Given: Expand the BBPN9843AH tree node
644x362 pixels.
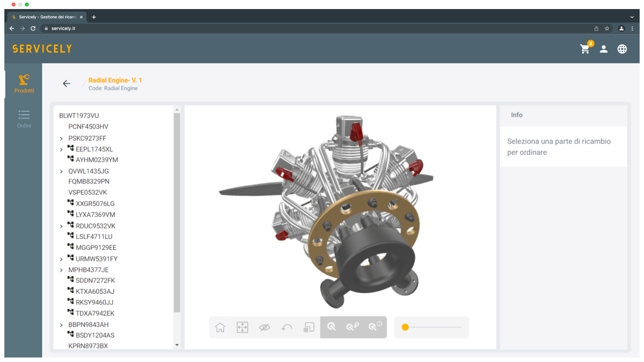Looking at the screenshot, I should pos(61,325).
